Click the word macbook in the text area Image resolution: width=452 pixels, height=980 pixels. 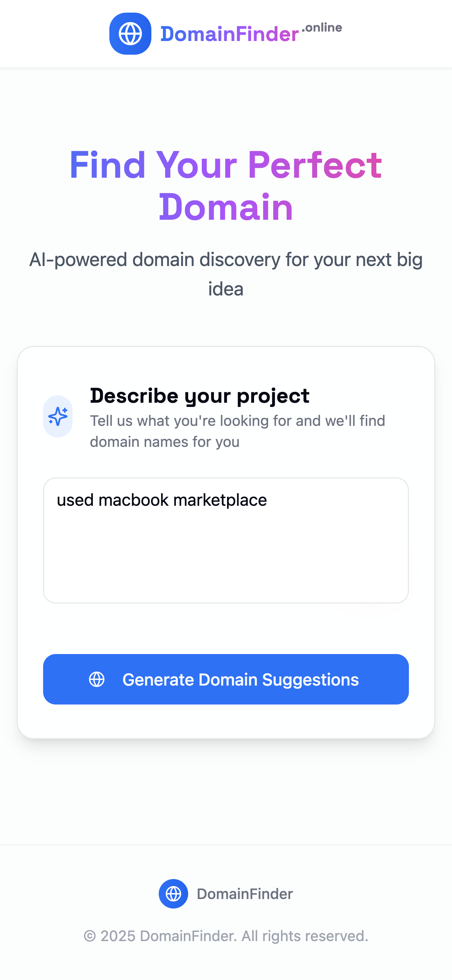pos(133,500)
